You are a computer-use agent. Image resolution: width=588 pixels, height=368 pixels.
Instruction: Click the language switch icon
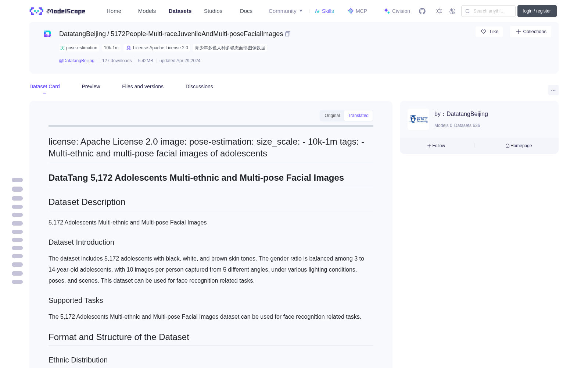(x=452, y=11)
